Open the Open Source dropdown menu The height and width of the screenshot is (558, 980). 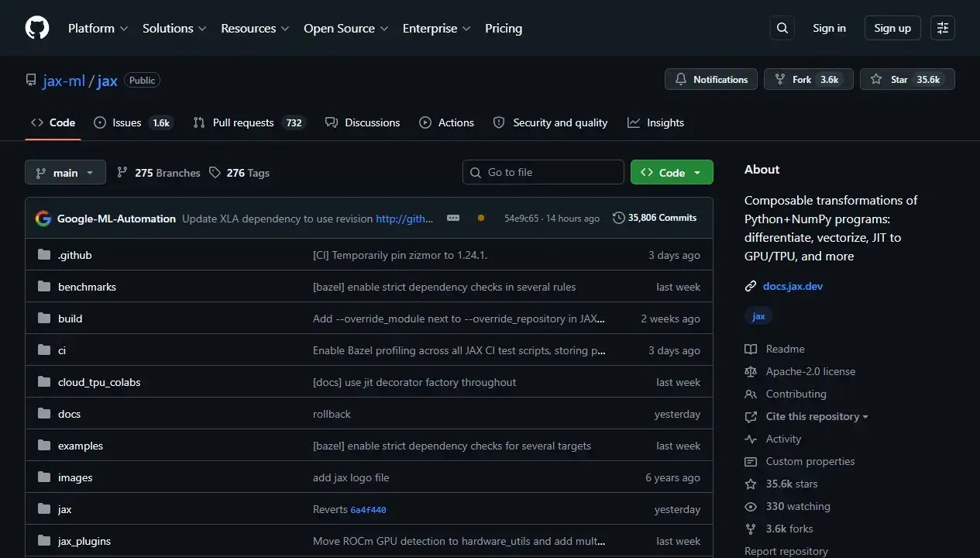(346, 28)
